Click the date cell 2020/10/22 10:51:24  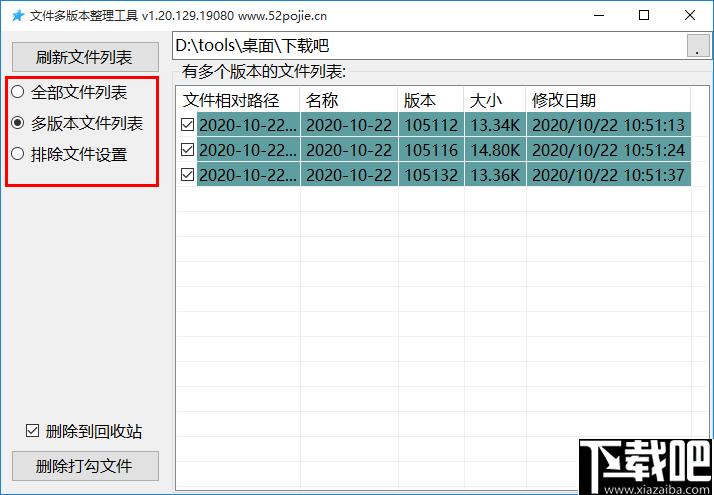pyautogui.click(x=609, y=150)
